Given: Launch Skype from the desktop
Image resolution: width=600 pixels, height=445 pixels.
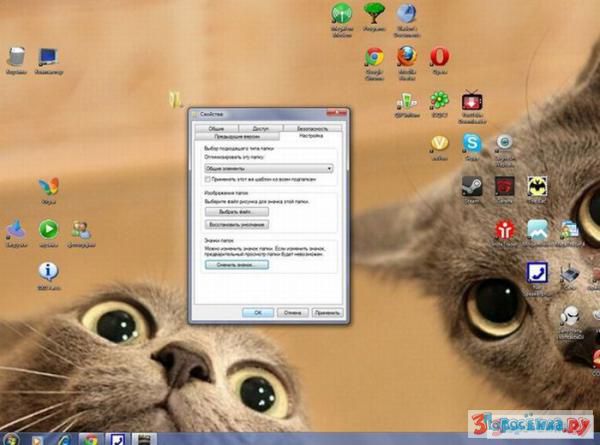Looking at the screenshot, I should (472, 144).
